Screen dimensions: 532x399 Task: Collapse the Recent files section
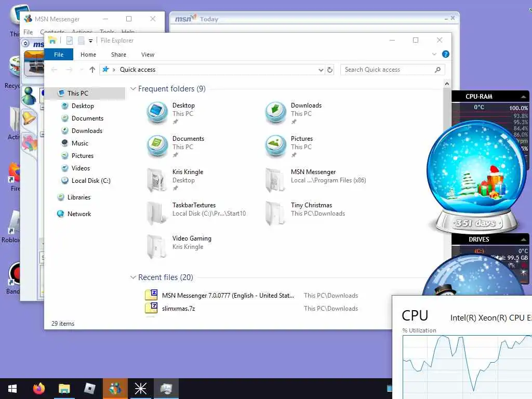[x=133, y=277]
